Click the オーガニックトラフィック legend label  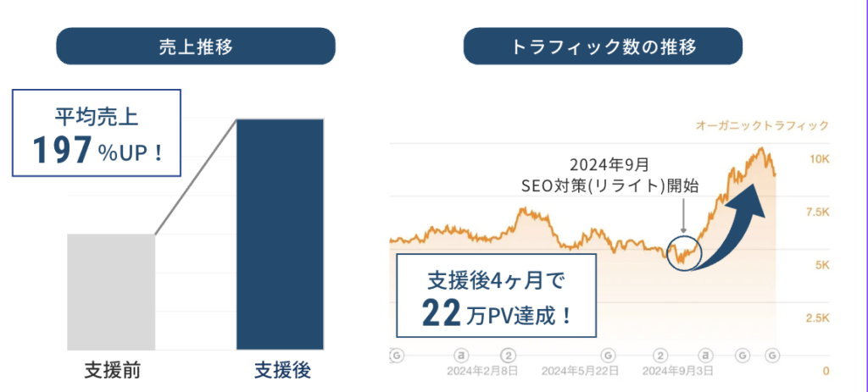click(762, 125)
